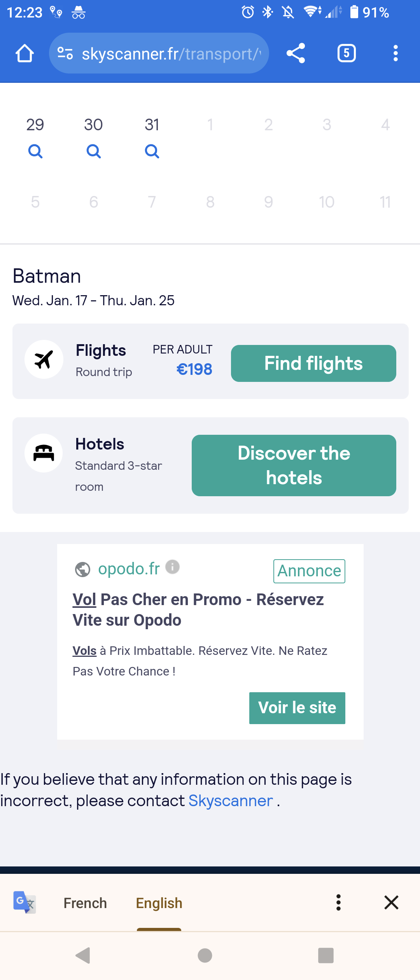Search prices for day 31
This screenshot has width=420, height=980.
[x=152, y=151]
